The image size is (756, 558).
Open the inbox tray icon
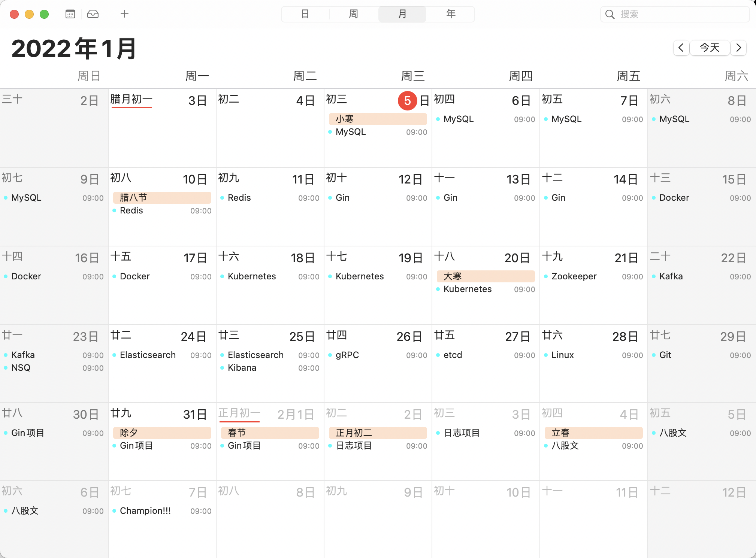(x=93, y=14)
